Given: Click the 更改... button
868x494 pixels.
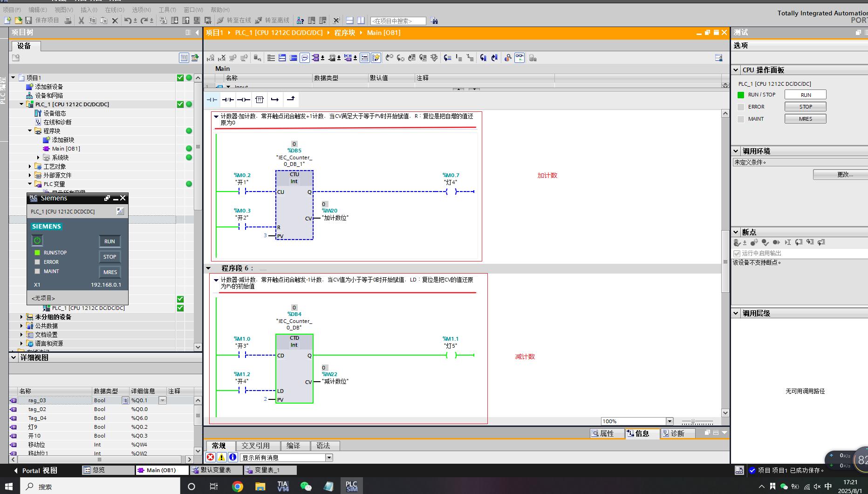Looking at the screenshot, I should [x=841, y=174].
